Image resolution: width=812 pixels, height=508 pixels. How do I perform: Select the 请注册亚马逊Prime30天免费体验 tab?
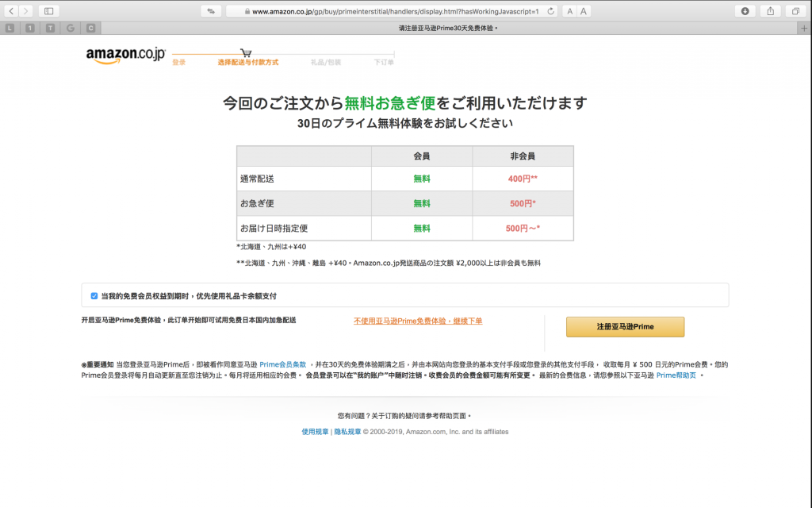tap(448, 28)
